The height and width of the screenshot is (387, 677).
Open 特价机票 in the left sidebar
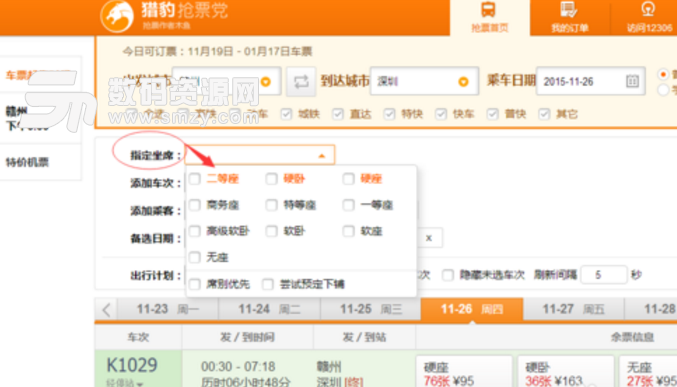pyautogui.click(x=27, y=162)
